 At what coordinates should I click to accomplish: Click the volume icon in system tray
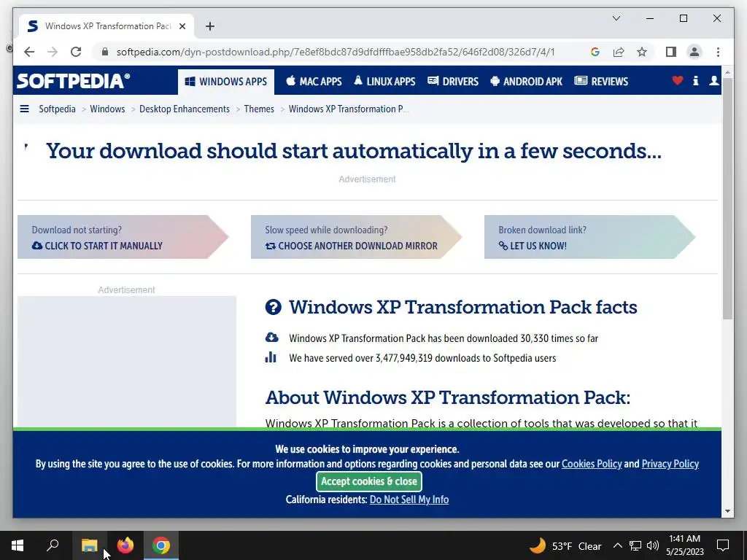(653, 545)
